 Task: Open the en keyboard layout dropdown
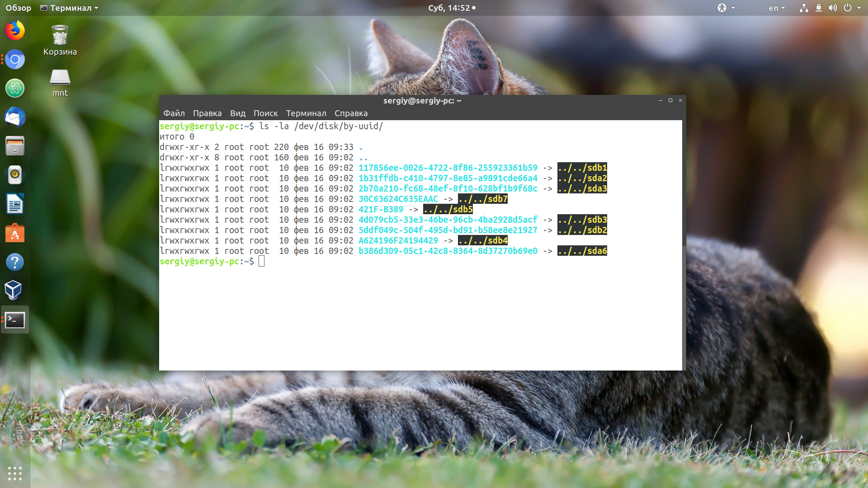[777, 8]
